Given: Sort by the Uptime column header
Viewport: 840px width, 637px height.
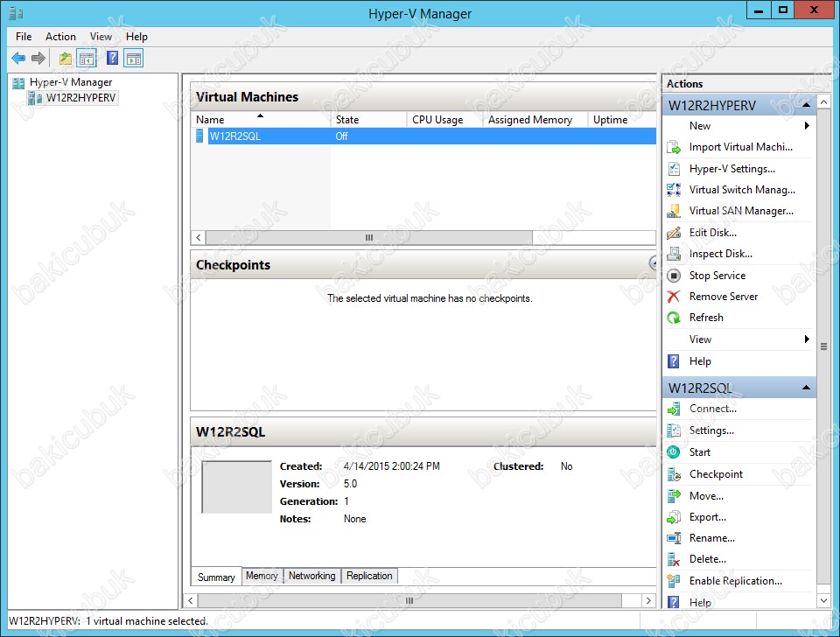Looking at the screenshot, I should pyautogui.click(x=622, y=120).
